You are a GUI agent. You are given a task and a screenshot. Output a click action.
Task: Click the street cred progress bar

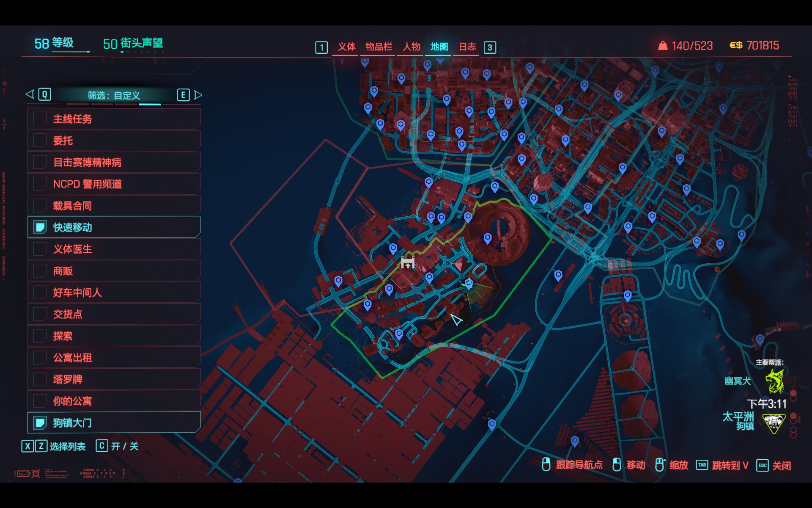pyautogui.click(x=142, y=52)
